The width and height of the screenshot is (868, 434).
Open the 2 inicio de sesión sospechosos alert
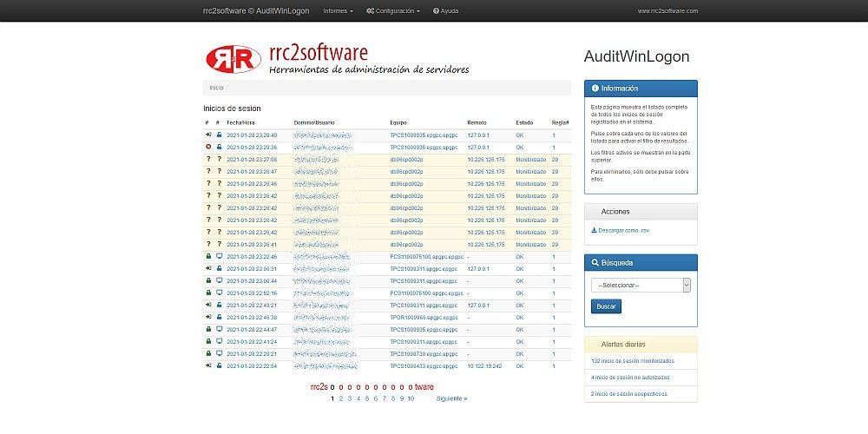[x=628, y=394]
